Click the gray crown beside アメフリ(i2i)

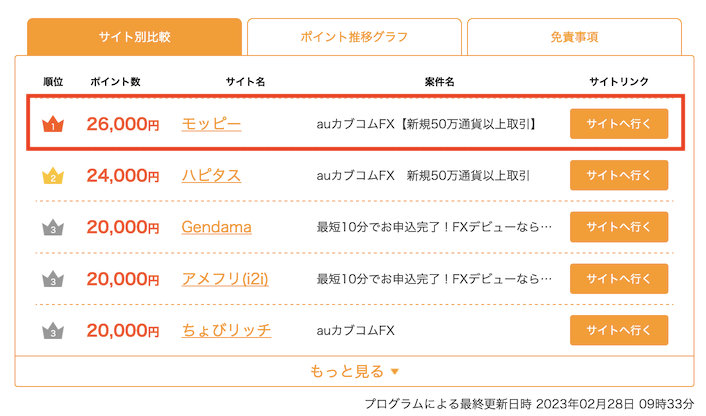pyautogui.click(x=53, y=279)
